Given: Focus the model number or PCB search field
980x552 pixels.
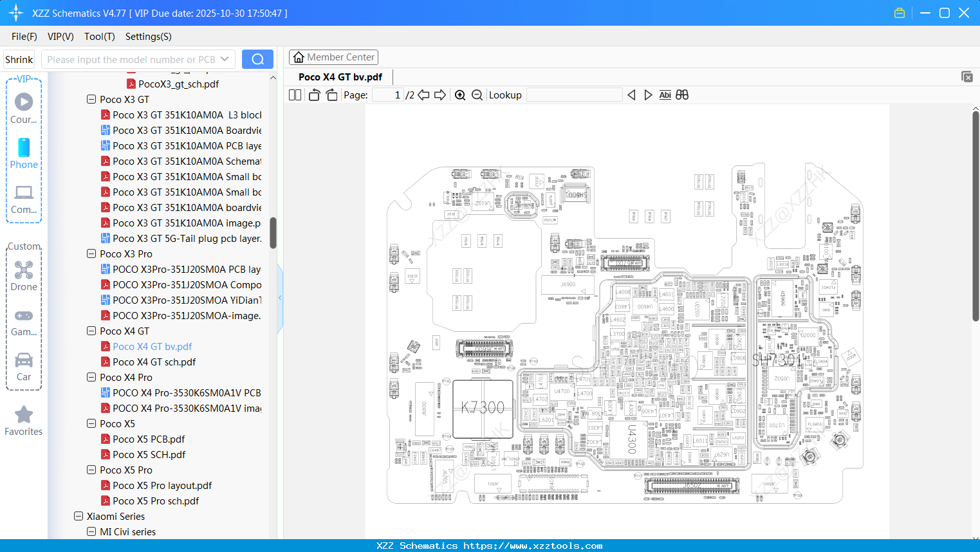Looking at the screenshot, I should (x=138, y=59).
